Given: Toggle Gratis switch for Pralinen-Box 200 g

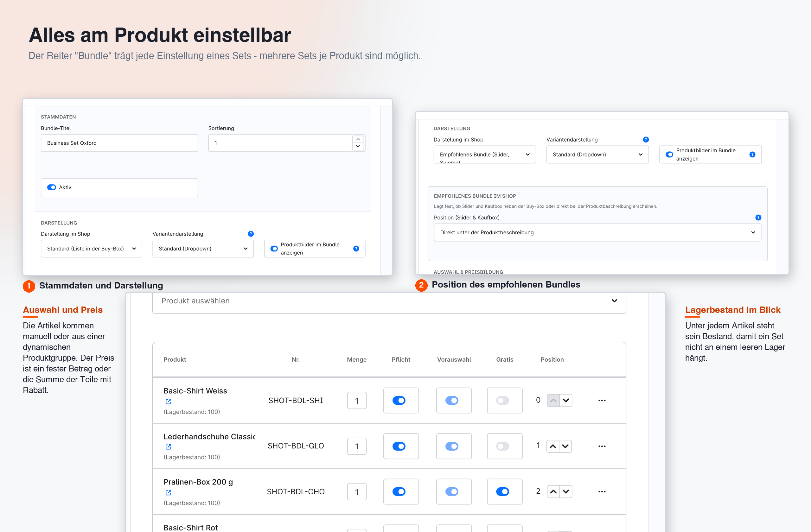Looking at the screenshot, I should point(503,491).
